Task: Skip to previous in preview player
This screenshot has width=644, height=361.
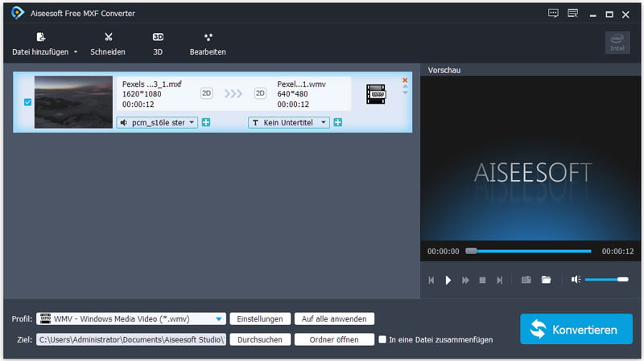Action: click(431, 280)
